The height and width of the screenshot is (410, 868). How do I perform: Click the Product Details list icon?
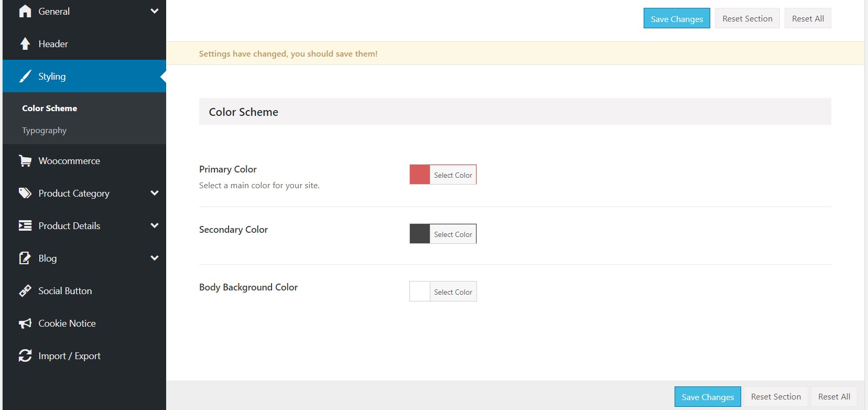25,226
